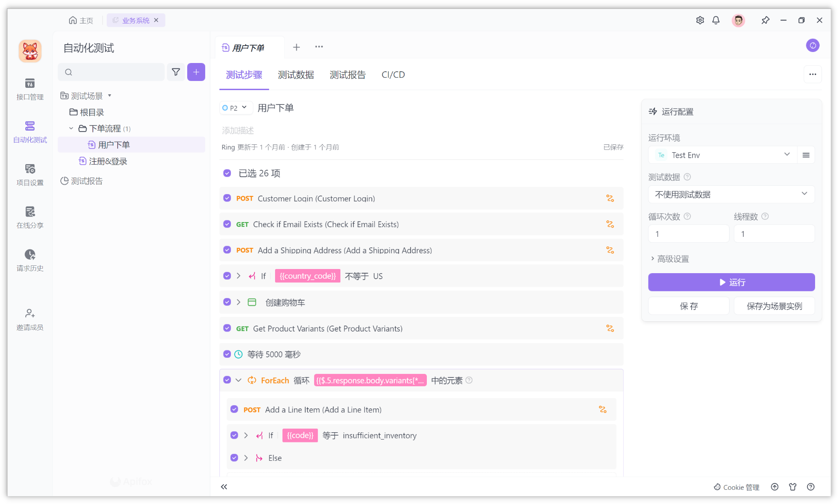Open the CI/CD tab
This screenshot has height=504, width=839.
click(393, 74)
